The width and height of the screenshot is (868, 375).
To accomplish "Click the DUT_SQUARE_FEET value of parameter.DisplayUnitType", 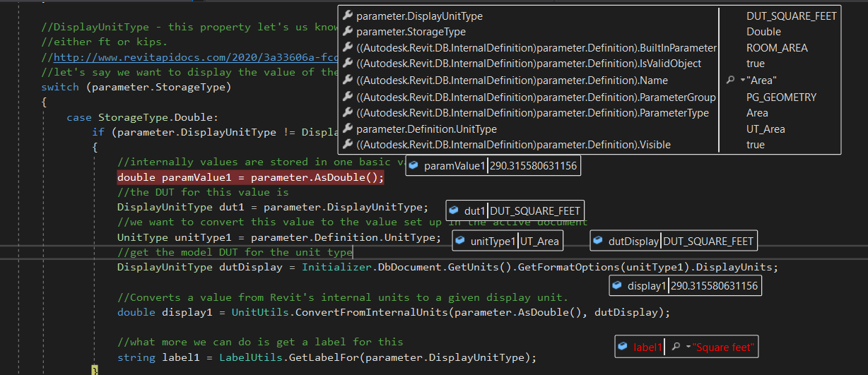I will tap(792, 16).
